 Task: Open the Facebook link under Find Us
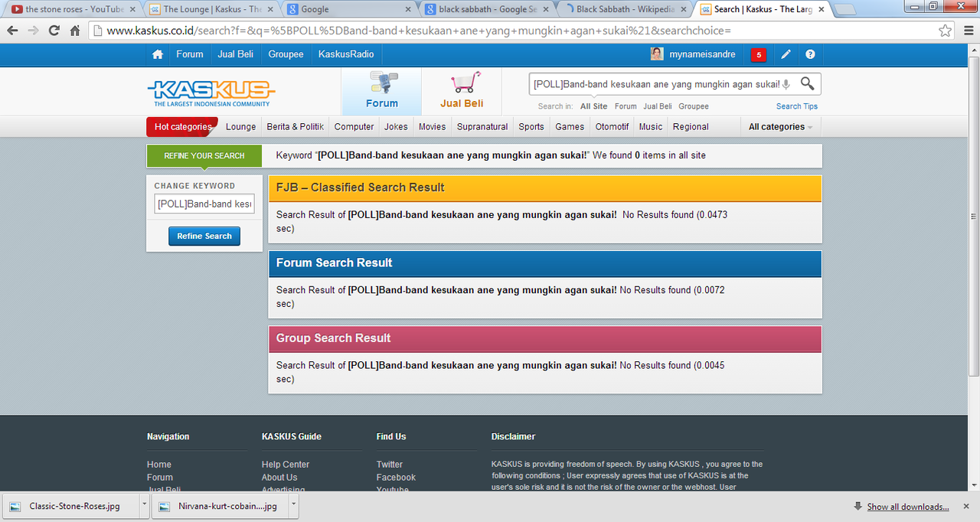click(x=396, y=478)
